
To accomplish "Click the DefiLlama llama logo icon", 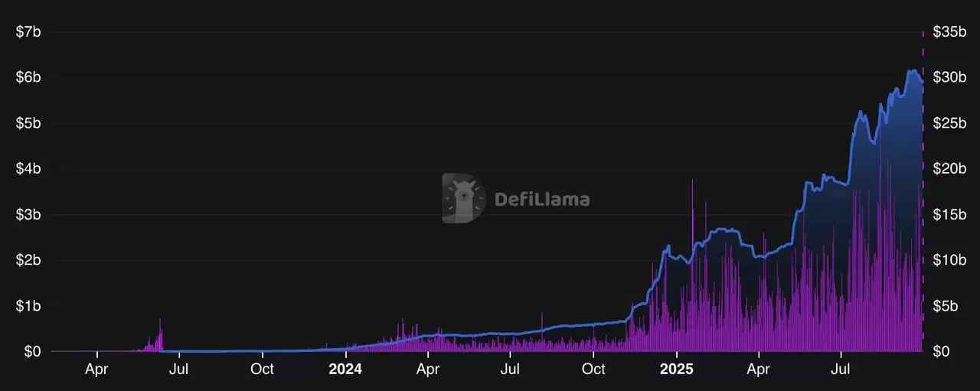I will coord(463,199).
